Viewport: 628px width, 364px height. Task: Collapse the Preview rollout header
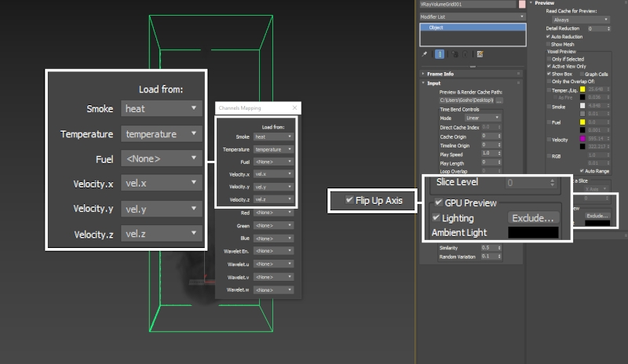click(x=545, y=3)
